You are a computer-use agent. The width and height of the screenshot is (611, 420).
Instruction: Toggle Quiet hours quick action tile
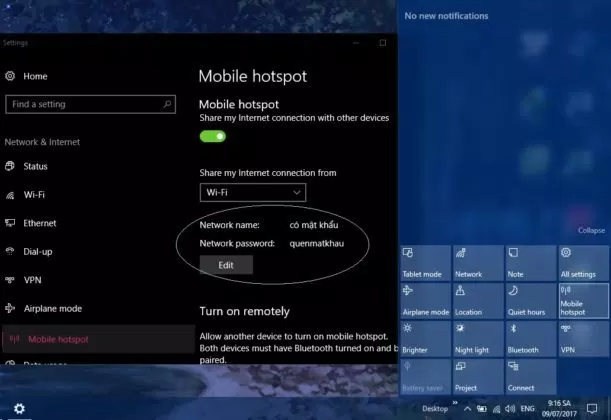pos(531,301)
